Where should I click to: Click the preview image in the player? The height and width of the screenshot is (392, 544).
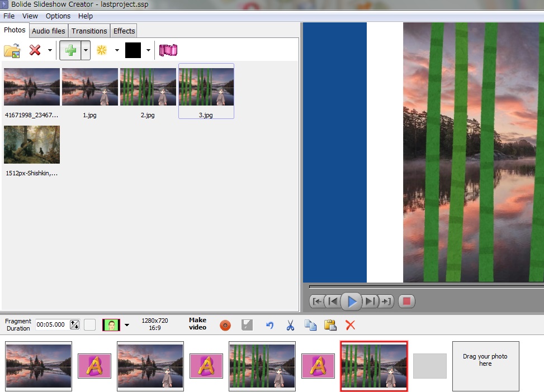(x=473, y=152)
